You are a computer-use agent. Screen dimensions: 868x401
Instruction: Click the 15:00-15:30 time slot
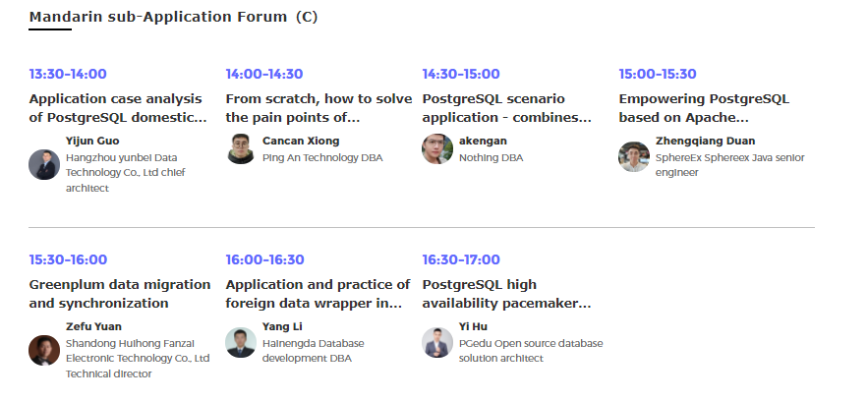657,74
